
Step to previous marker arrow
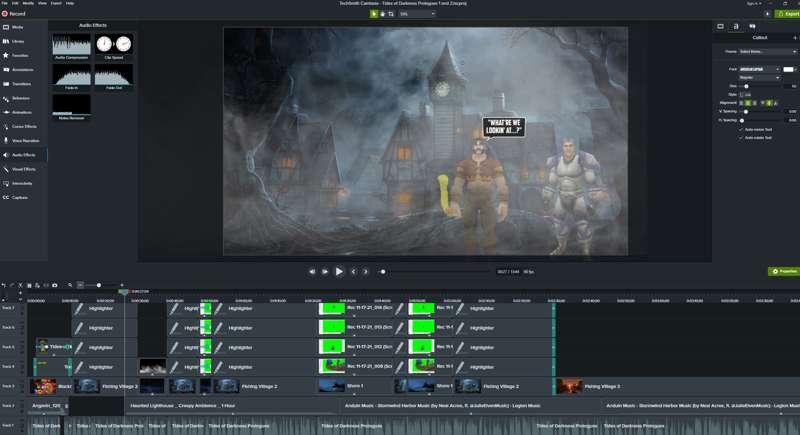tap(353, 272)
